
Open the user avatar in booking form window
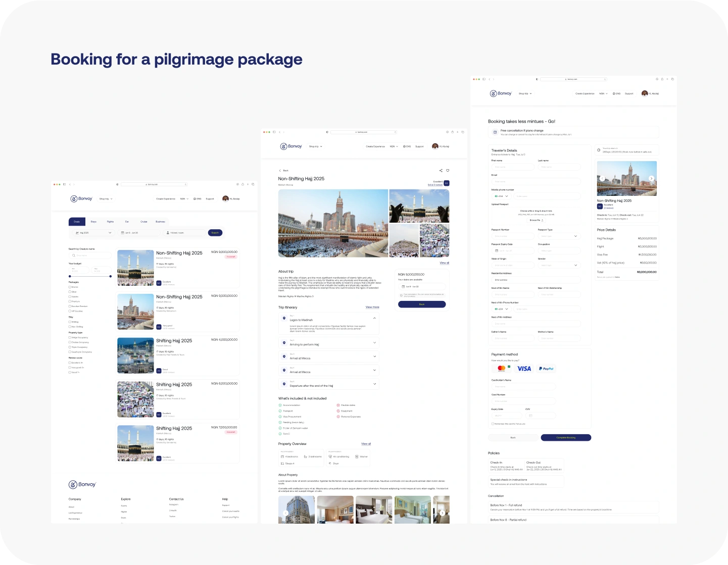pyautogui.click(x=645, y=93)
